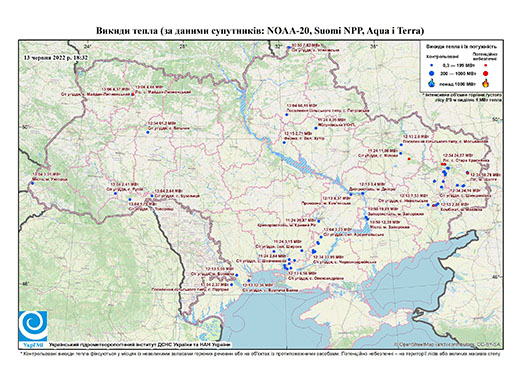Click the Український гідрометеорологічний інститут caption
The height and width of the screenshot is (368, 520).
pos(140,345)
